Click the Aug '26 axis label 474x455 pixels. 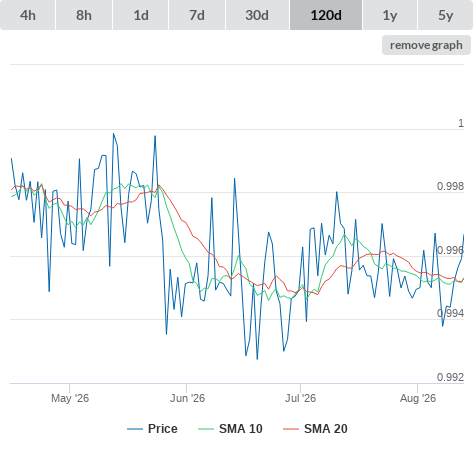pos(418,398)
